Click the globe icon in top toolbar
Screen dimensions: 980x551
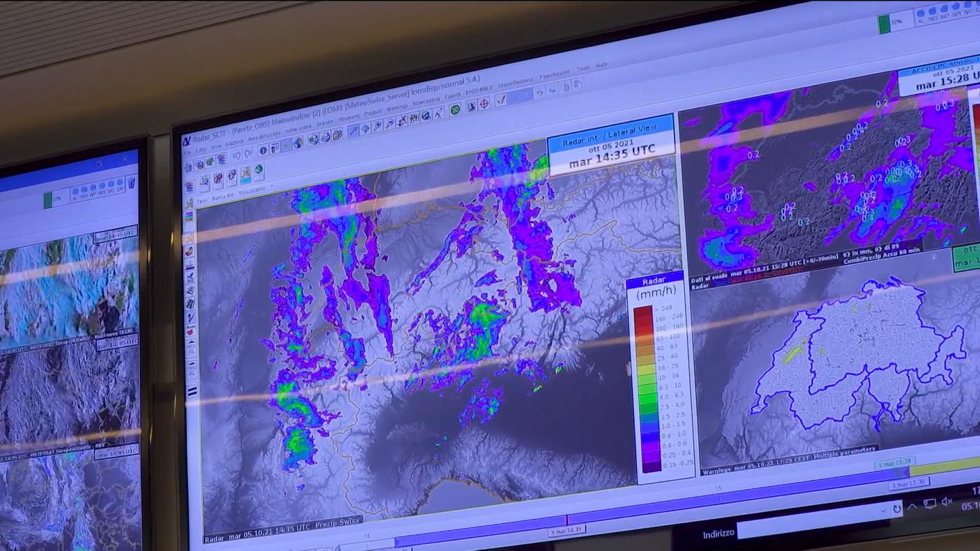[298, 143]
